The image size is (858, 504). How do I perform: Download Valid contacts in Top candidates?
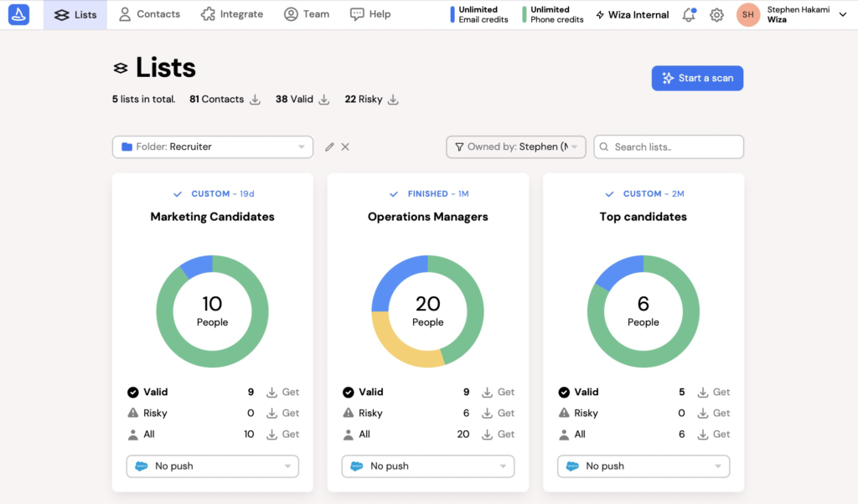(703, 393)
